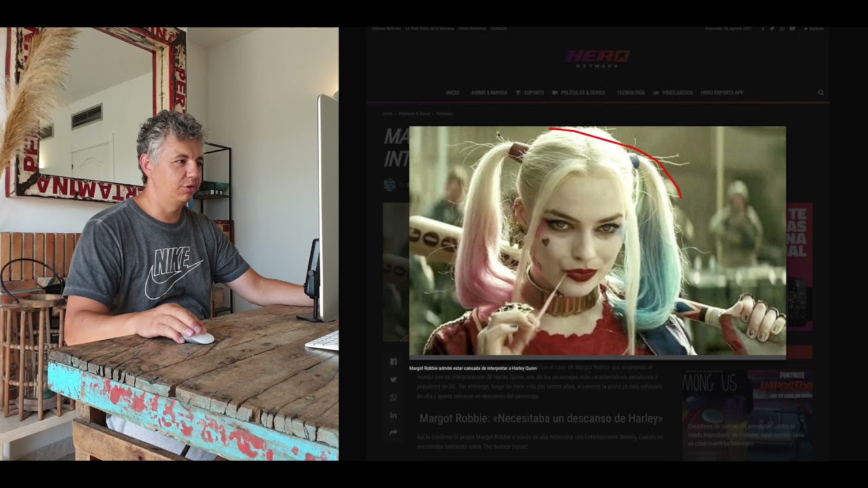Open the Esports menu item
Image resolution: width=868 pixels, height=488 pixels.
530,93
